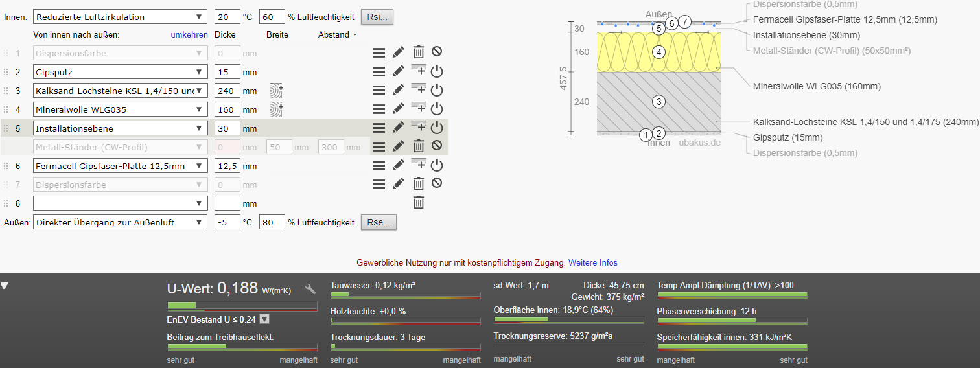Open the Abstand column header menu
Viewport: 980px width, 368px height.
pyautogui.click(x=337, y=34)
